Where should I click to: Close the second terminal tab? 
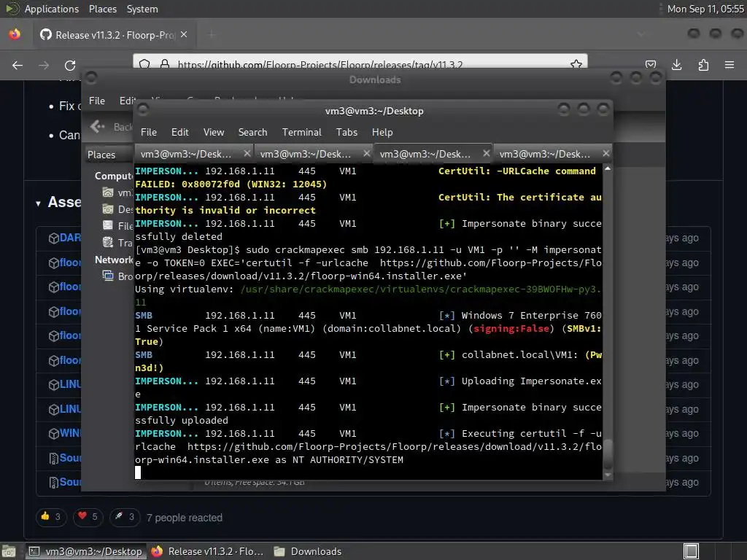point(366,153)
